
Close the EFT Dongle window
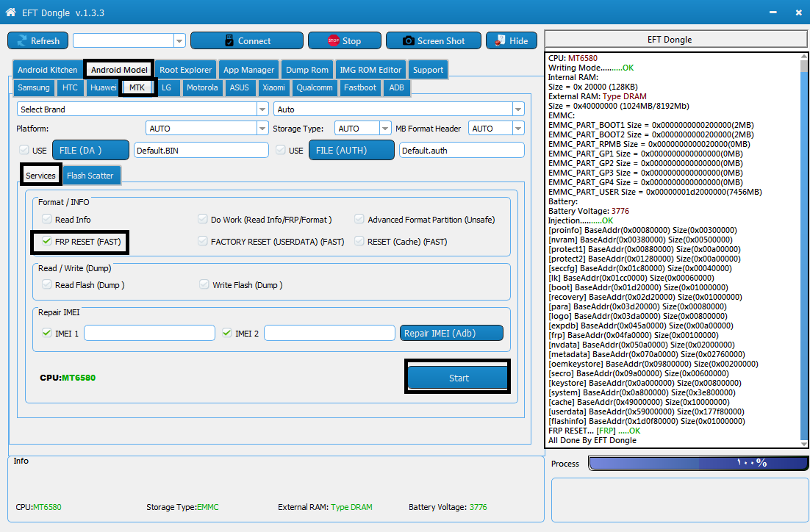click(x=799, y=12)
